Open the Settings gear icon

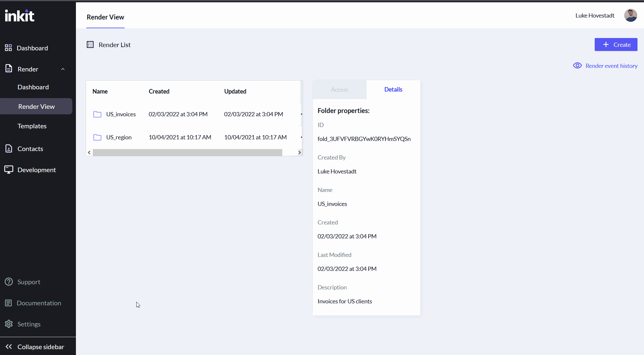9,324
